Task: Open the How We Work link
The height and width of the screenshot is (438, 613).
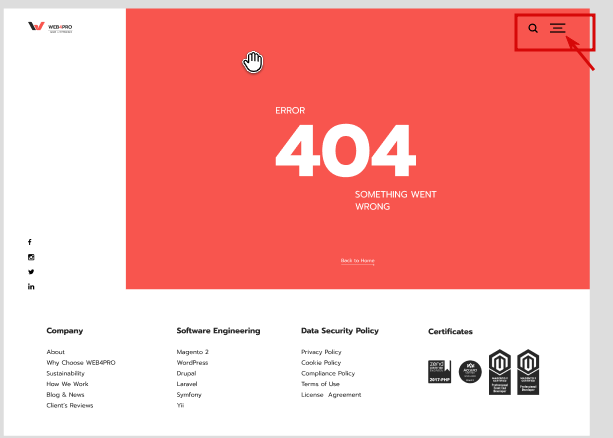Action: [67, 384]
